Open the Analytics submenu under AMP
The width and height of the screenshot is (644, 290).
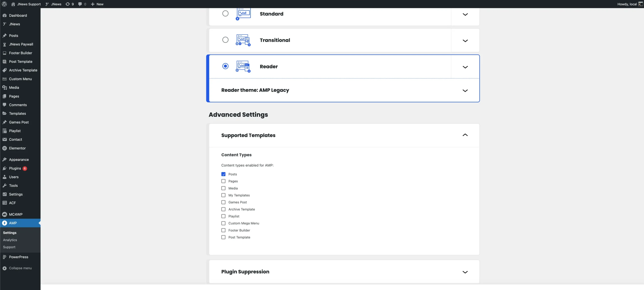(10, 240)
